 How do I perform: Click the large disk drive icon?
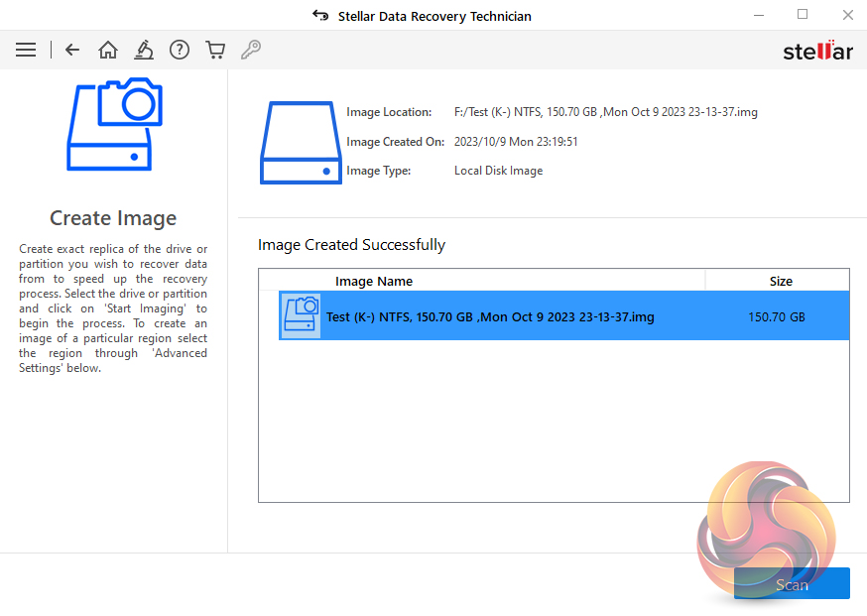301,142
